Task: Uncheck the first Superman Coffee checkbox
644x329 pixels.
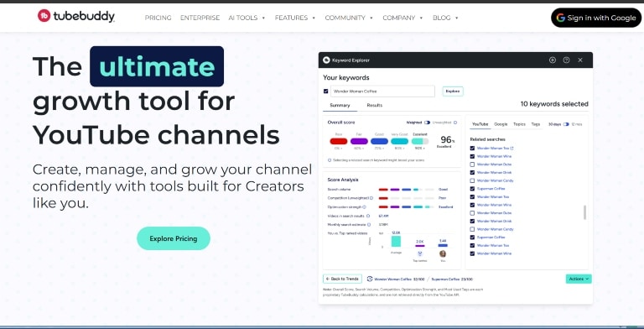Action: tap(472, 189)
